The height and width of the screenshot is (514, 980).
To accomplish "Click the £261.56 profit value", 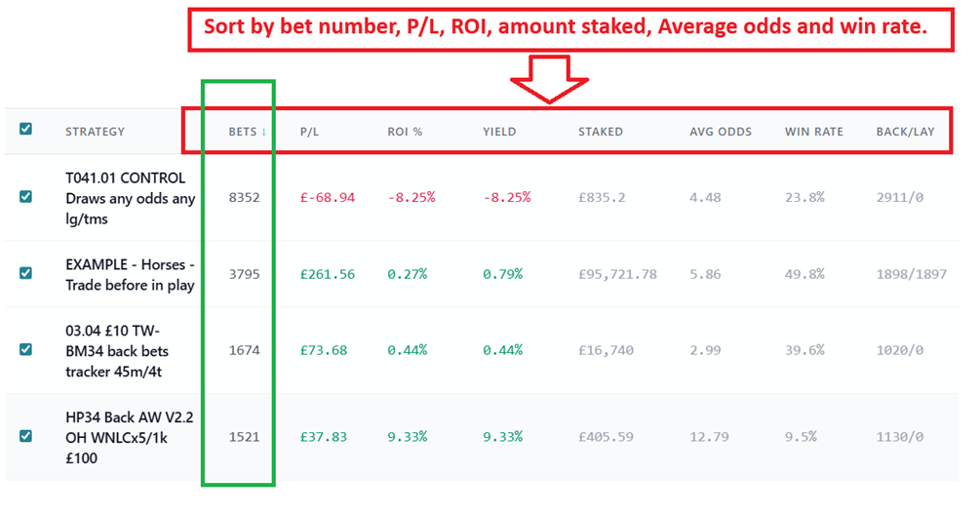I will 327,274.
